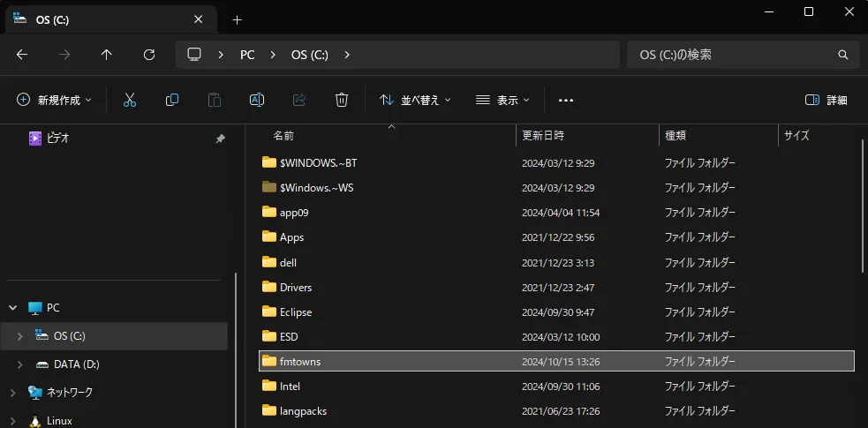Viewport: 868px width, 428px height.
Task: Click the Refresh button in navigation bar
Action: point(149,55)
